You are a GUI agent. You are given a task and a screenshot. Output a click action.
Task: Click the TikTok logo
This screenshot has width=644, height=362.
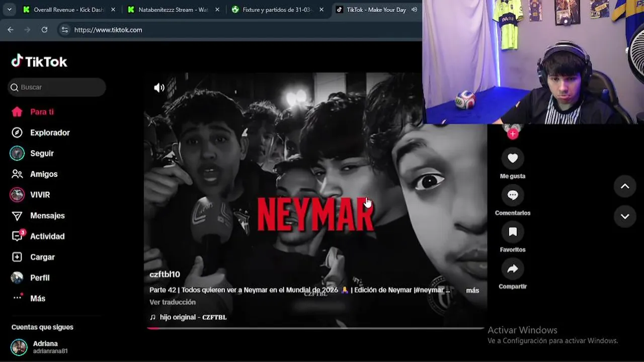(x=39, y=61)
